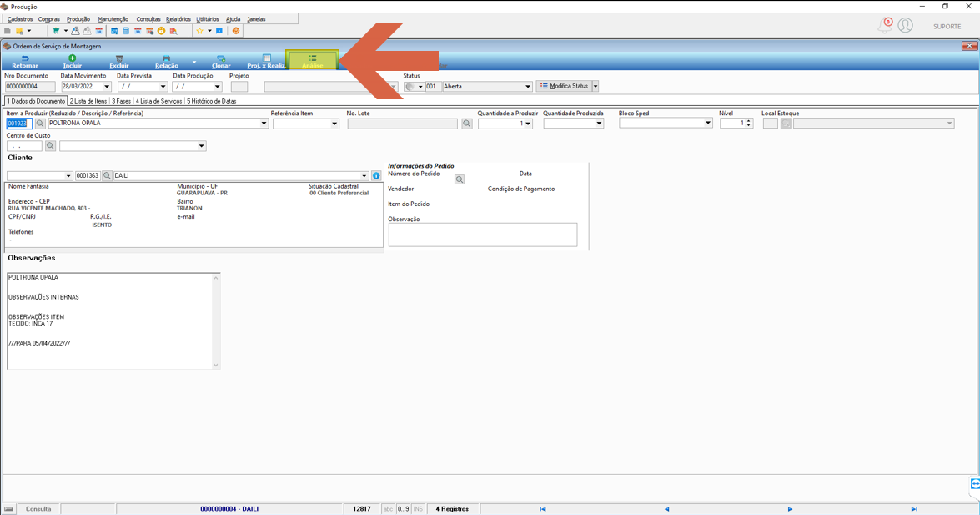Open the POLTRONA OPALA item dropdown

point(264,124)
